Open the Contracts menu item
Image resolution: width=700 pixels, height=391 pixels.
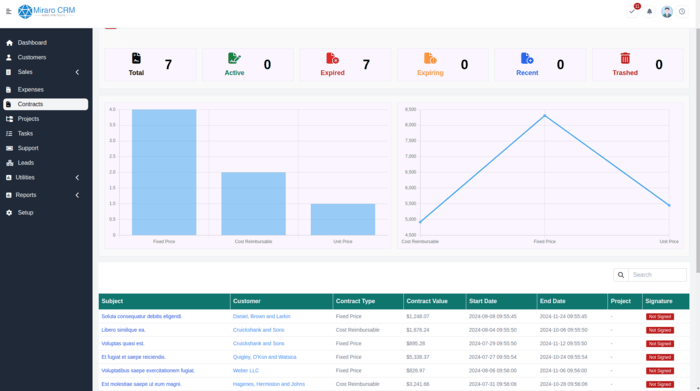(x=46, y=104)
